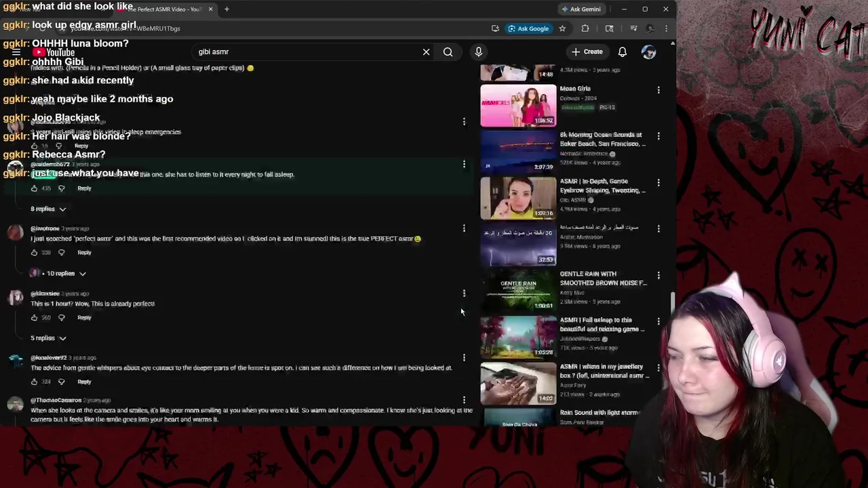Open Morning Ocean Sounds Baker Beach thumbnail
The height and width of the screenshot is (488, 868).
click(x=518, y=152)
